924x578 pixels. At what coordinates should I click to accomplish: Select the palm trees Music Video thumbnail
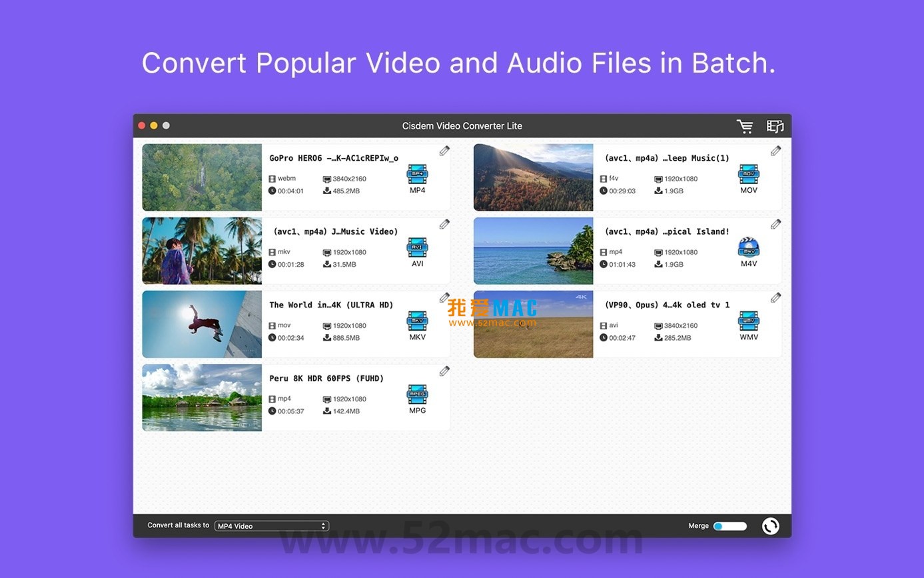202,251
